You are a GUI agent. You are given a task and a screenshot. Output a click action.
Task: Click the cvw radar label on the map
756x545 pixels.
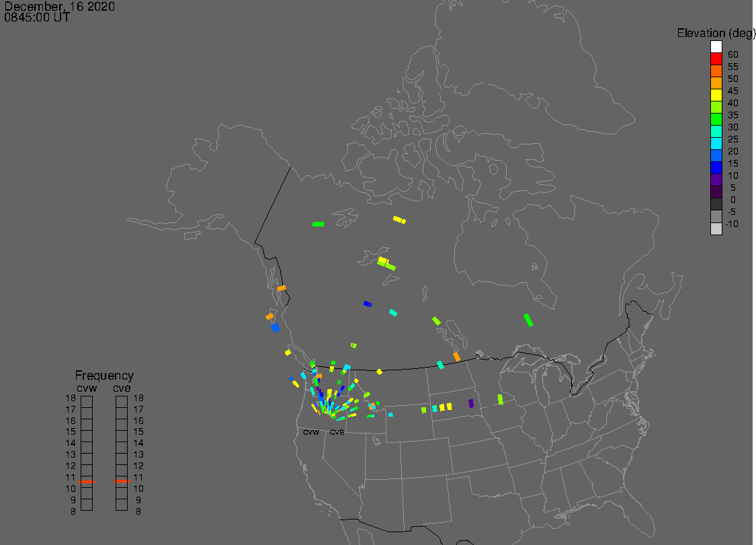[311, 432]
